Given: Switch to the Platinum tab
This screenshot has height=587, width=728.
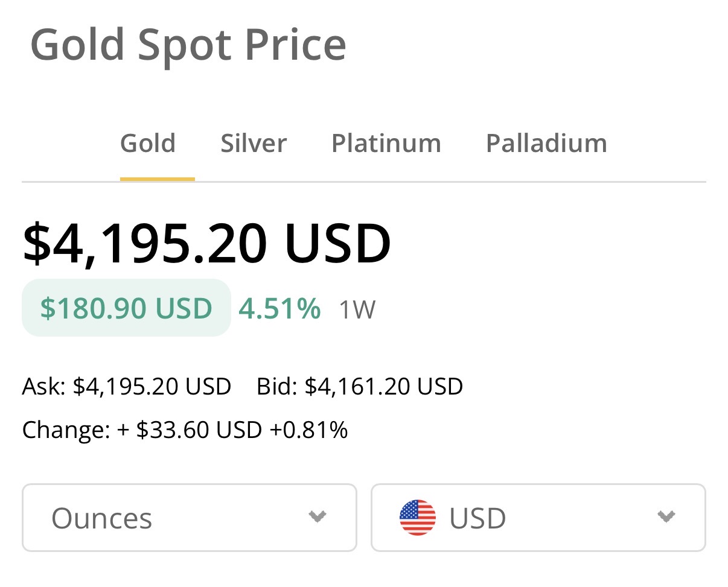Looking at the screenshot, I should 386,144.
